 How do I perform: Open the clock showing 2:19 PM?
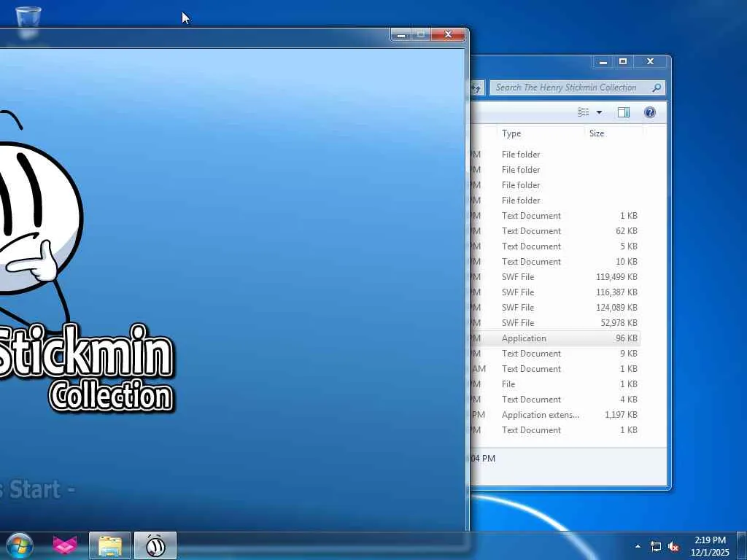coord(710,546)
